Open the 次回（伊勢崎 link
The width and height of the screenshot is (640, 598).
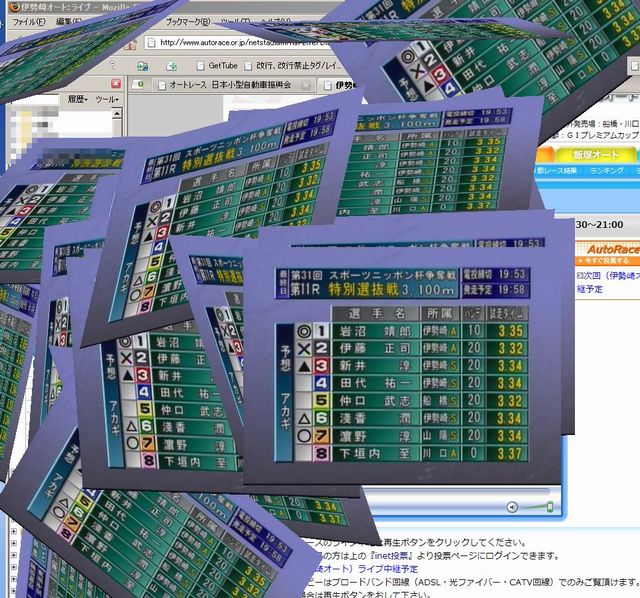pos(608,276)
